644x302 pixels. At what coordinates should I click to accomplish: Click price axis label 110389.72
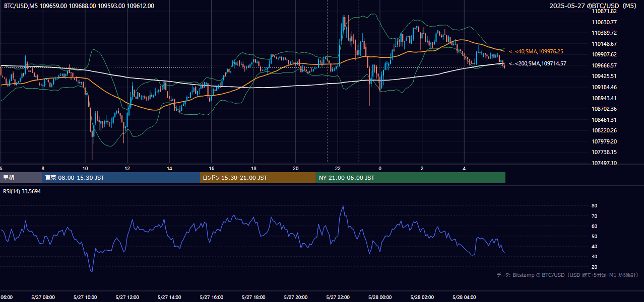tap(605, 33)
